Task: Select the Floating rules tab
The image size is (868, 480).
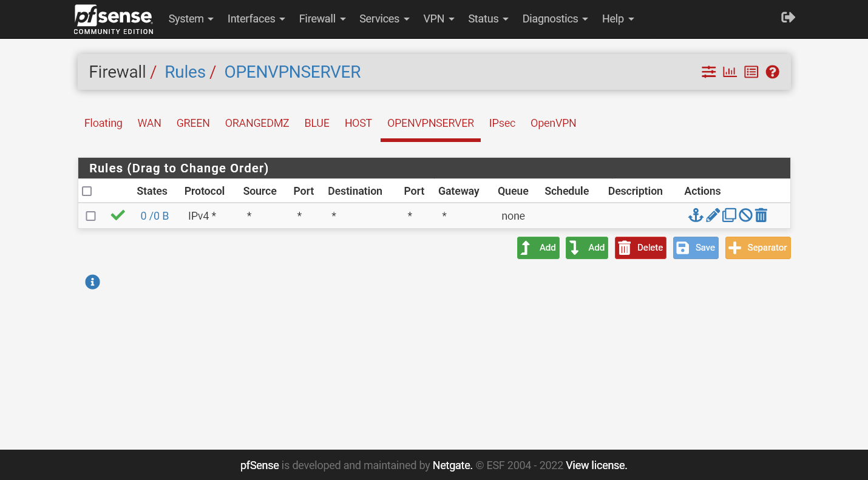Action: 103,123
